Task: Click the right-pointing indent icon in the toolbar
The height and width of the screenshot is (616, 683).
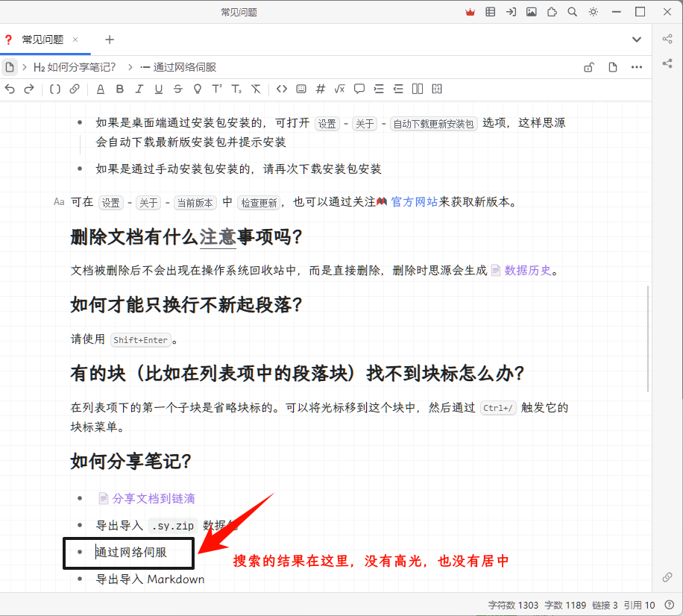Action: coord(379,89)
